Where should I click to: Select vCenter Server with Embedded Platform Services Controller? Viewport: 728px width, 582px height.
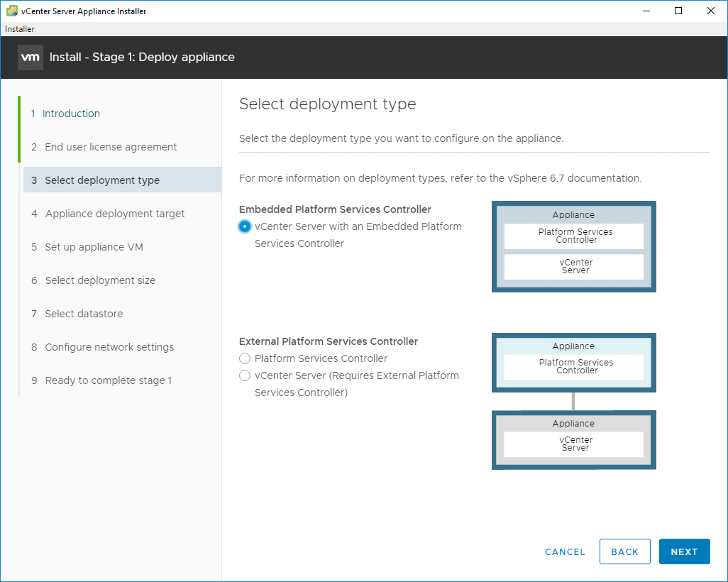coord(245,226)
